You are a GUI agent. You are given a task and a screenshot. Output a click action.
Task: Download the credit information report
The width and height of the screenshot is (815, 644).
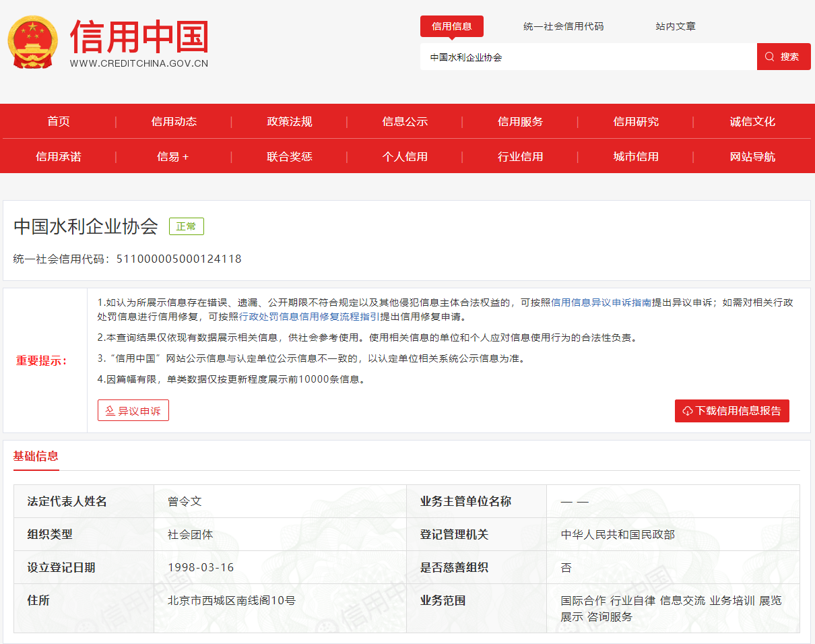tap(731, 411)
